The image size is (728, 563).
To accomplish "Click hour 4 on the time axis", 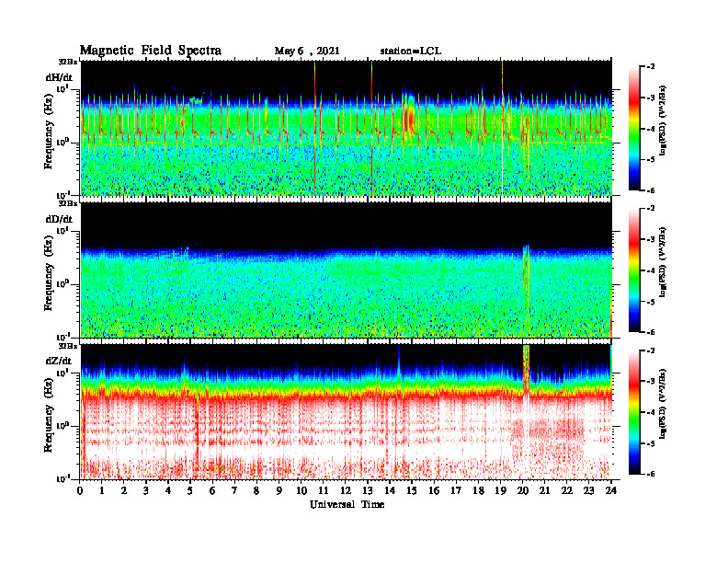I will pyautogui.click(x=168, y=490).
